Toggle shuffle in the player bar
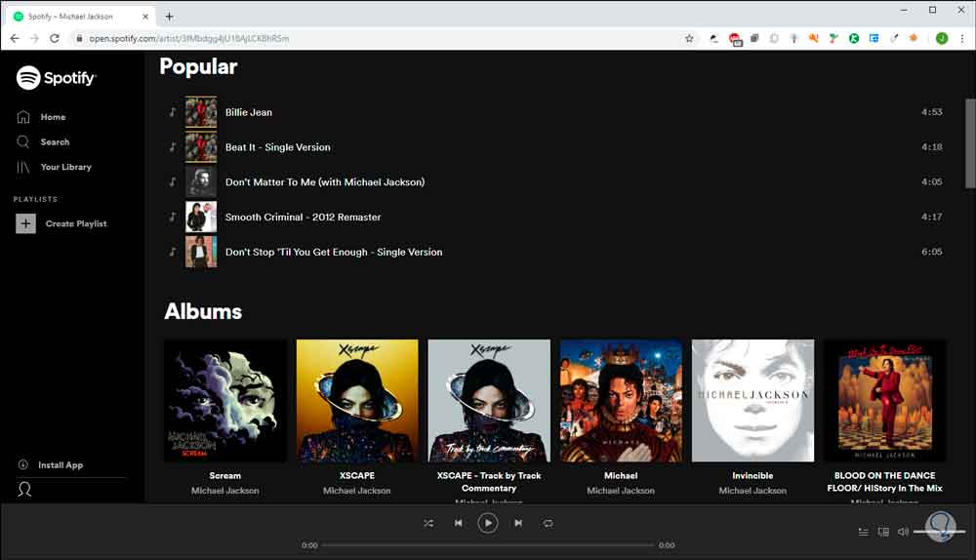The height and width of the screenshot is (560, 976). 428,523
